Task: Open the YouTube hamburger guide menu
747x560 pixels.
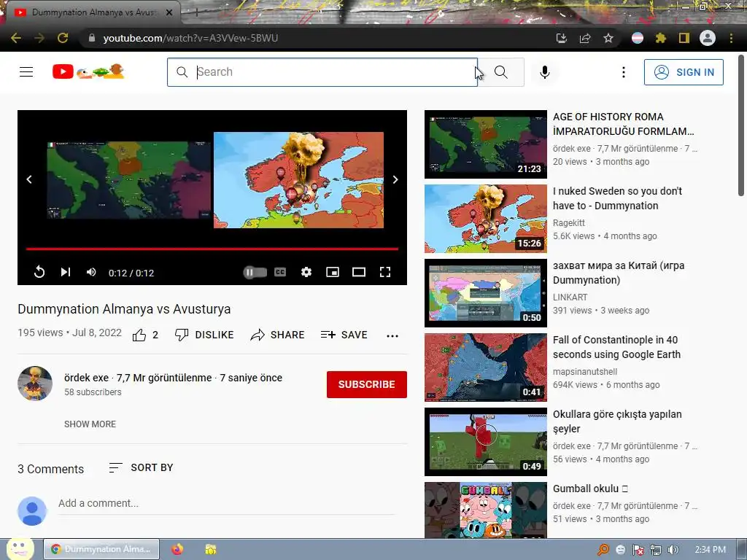Action: [26, 72]
